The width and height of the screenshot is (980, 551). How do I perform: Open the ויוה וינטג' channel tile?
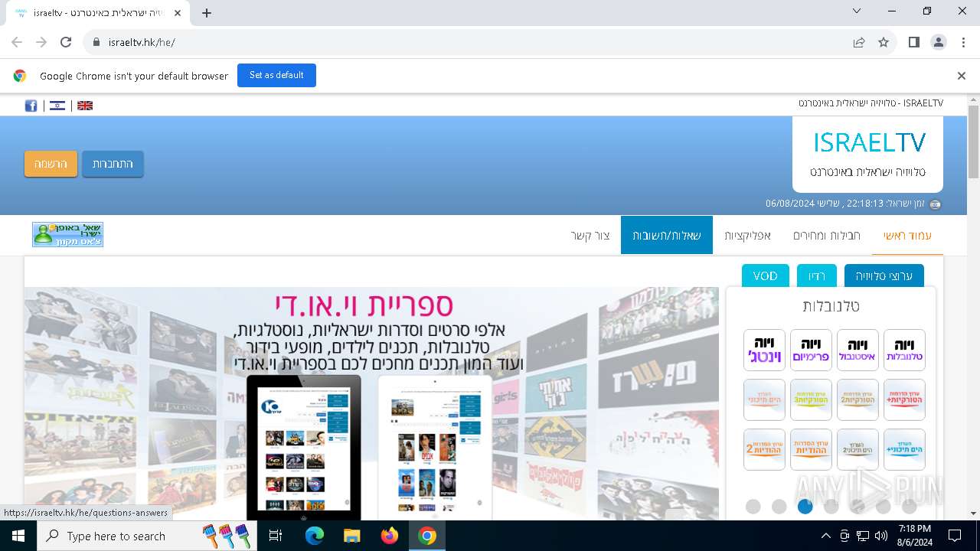(764, 350)
